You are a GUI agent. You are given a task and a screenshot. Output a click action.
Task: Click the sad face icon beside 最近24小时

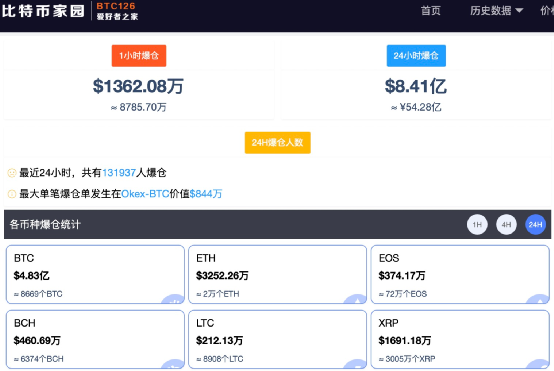(12, 173)
